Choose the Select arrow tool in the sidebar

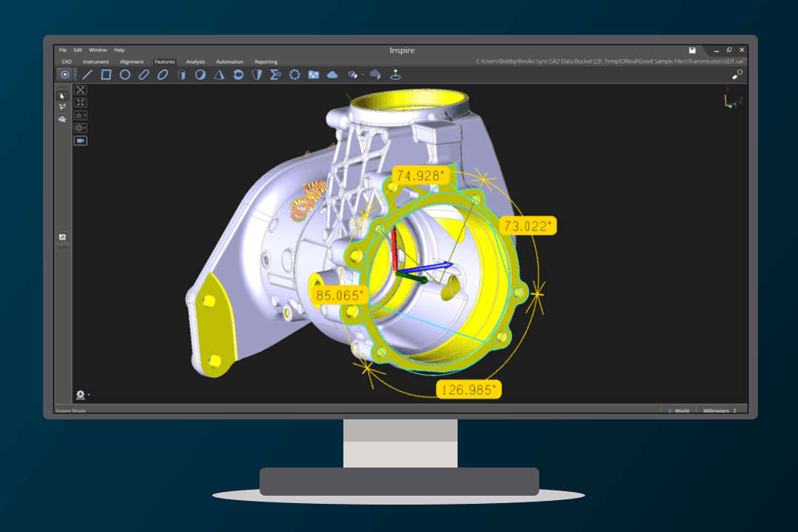coord(62,96)
